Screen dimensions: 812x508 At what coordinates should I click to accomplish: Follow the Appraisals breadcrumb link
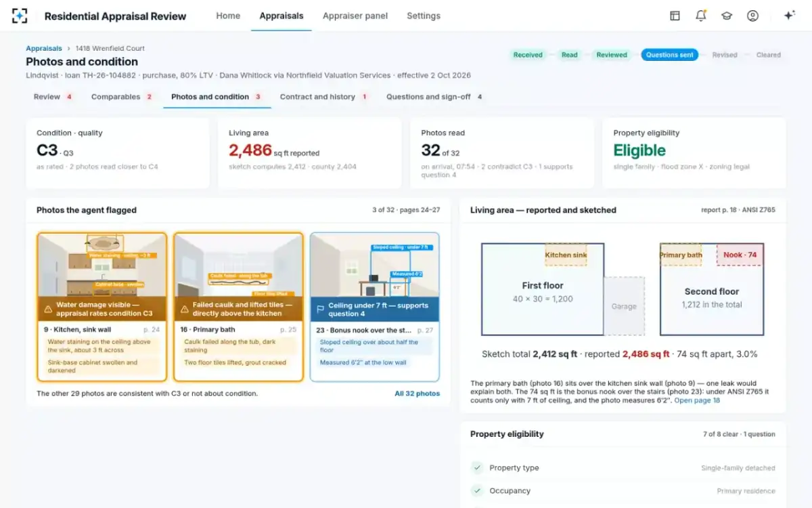(x=43, y=49)
